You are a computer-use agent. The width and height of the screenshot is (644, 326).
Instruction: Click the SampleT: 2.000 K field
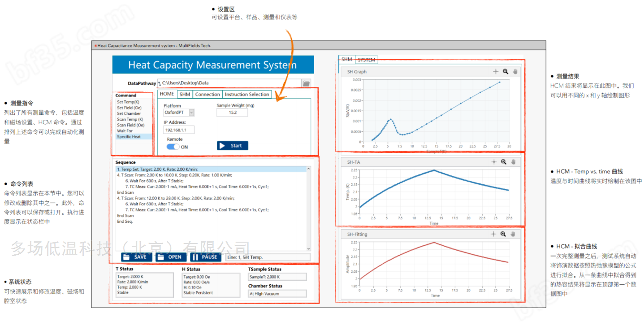pyautogui.click(x=277, y=277)
